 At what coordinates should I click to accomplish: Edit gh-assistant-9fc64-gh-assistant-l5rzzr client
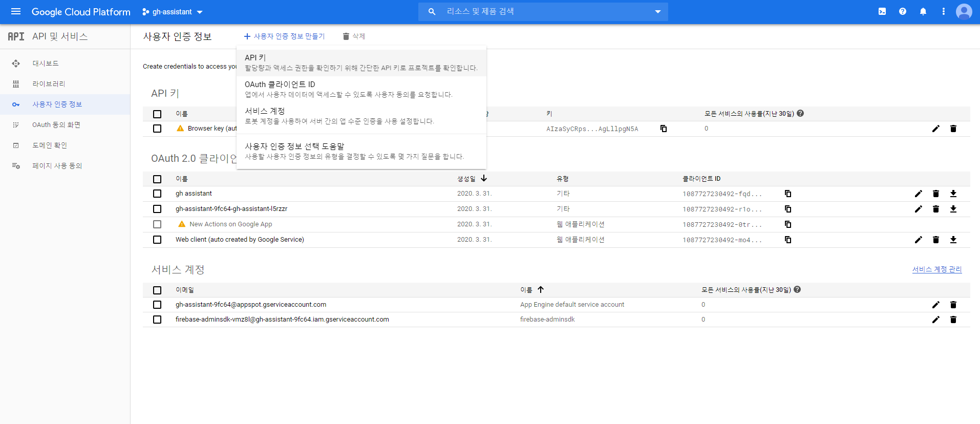tap(919, 209)
